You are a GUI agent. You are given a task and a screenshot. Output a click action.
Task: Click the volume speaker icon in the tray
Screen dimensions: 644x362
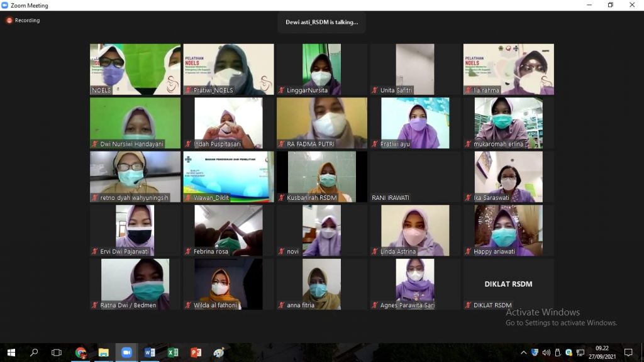point(546,353)
